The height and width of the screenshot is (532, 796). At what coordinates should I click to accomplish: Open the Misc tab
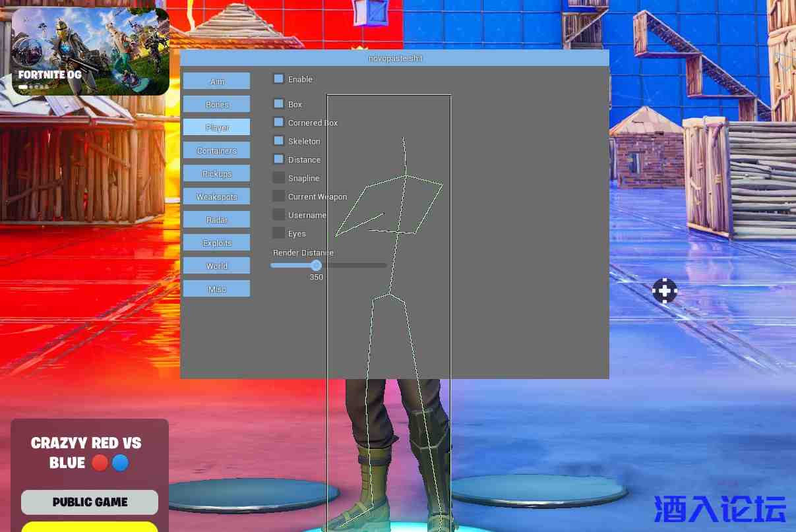click(216, 289)
